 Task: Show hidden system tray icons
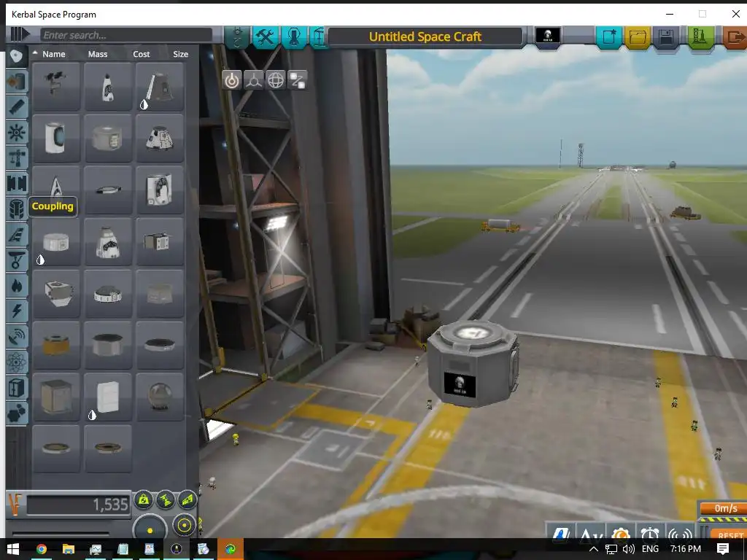[594, 549]
